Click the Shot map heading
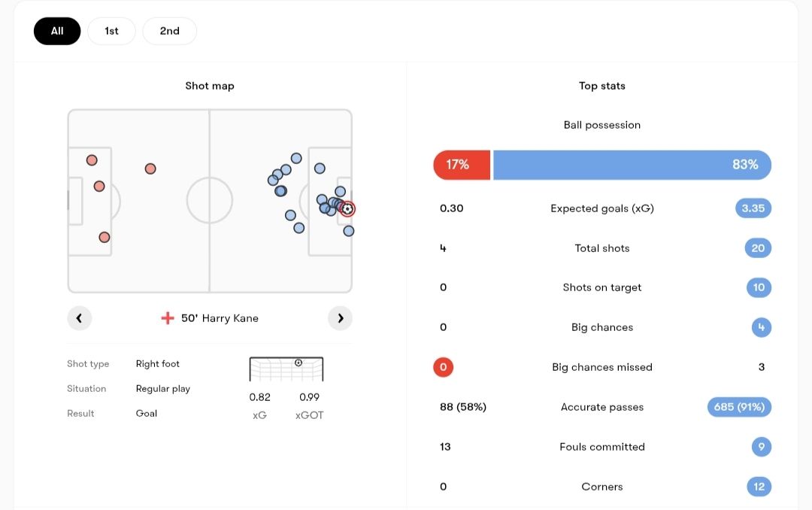812x510 pixels. point(210,86)
